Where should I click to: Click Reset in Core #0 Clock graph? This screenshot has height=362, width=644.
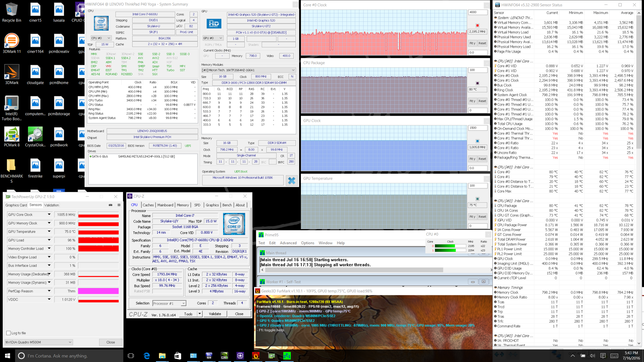pyautogui.click(x=482, y=43)
